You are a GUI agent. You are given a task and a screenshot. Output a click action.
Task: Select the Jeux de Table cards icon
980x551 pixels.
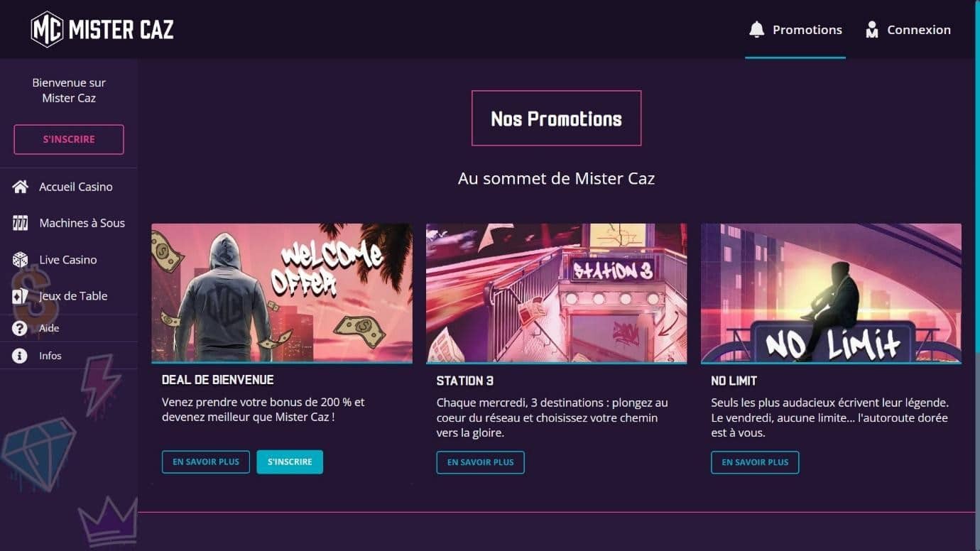tap(21, 296)
